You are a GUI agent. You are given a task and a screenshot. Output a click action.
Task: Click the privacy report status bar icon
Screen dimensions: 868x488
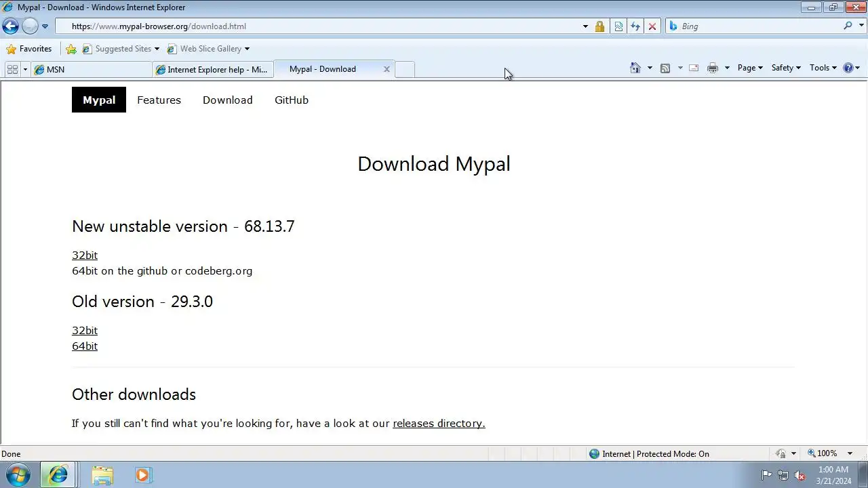pos(781,454)
